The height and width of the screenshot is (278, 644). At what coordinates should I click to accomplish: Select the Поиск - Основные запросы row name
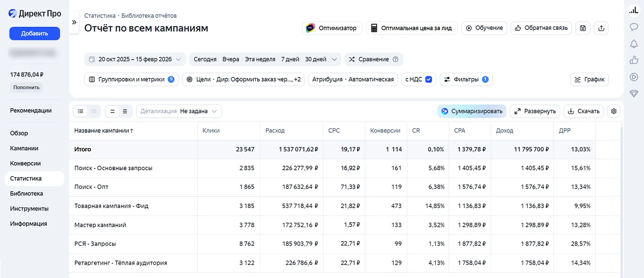tap(113, 168)
